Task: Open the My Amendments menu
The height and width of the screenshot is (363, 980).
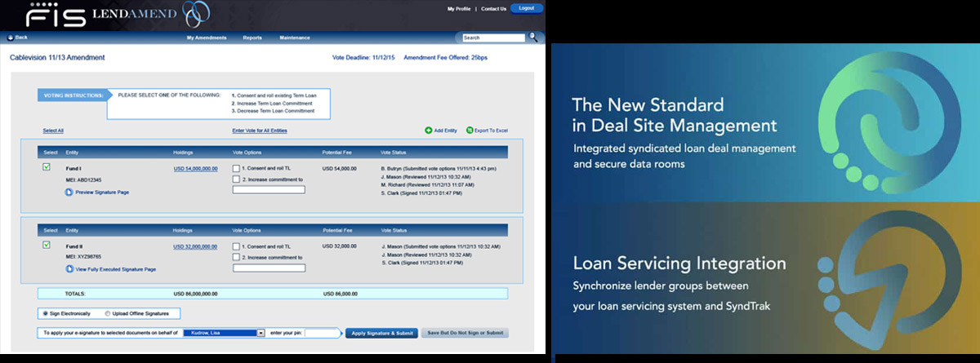Action: (205, 38)
